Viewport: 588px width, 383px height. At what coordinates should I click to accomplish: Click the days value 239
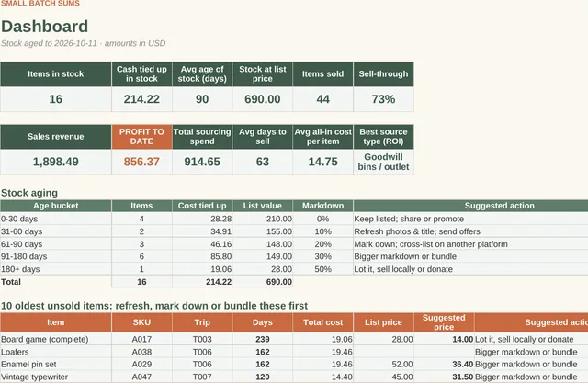coord(263,340)
